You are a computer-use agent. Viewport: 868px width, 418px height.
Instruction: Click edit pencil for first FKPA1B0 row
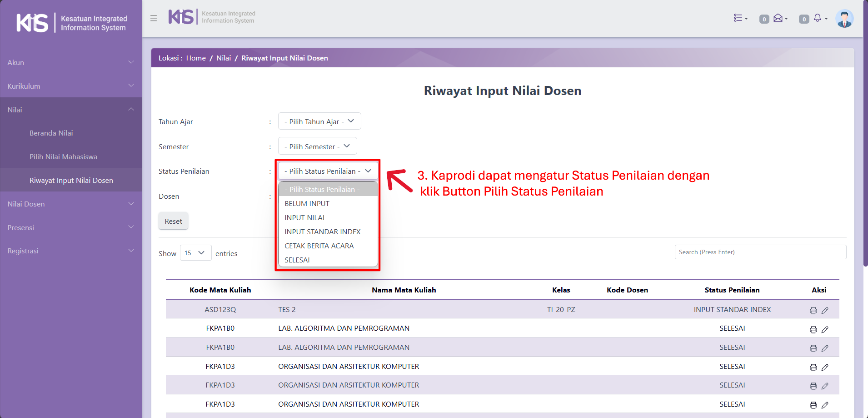click(x=825, y=330)
